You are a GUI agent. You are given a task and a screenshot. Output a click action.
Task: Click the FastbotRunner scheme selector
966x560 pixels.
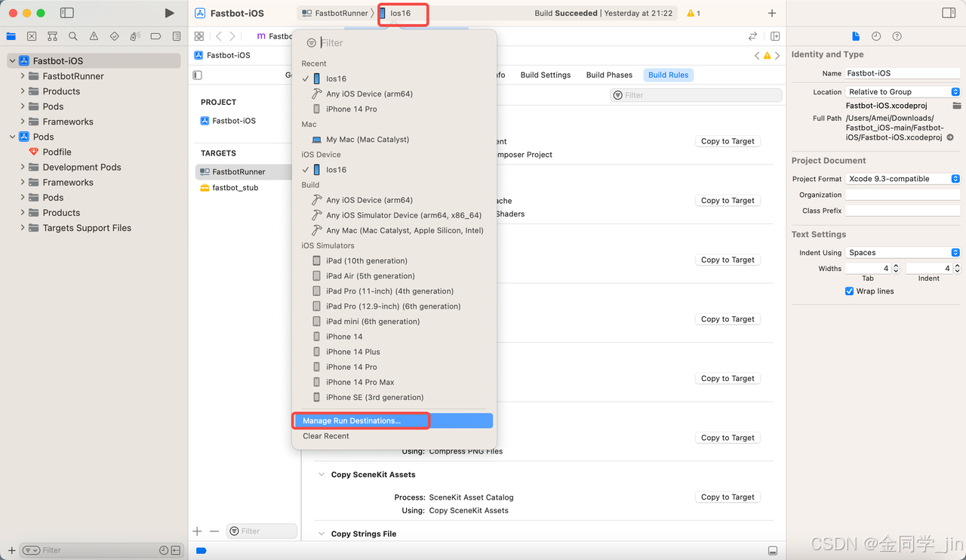(336, 13)
